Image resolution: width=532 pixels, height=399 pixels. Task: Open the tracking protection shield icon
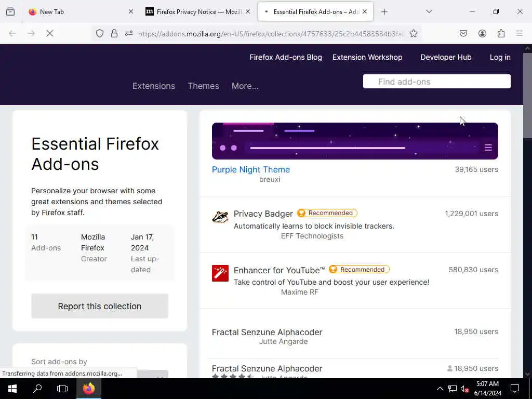pos(99,33)
